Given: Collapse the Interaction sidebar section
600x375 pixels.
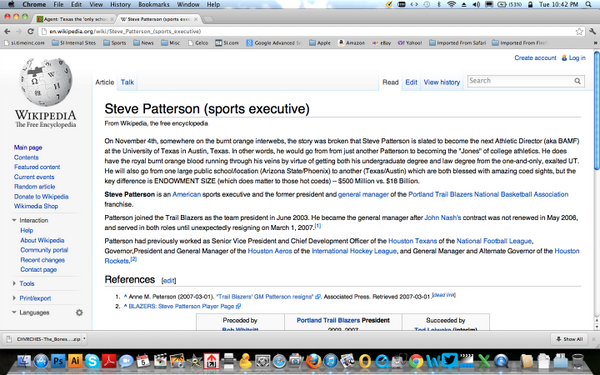Looking at the screenshot, I should pos(14,220).
